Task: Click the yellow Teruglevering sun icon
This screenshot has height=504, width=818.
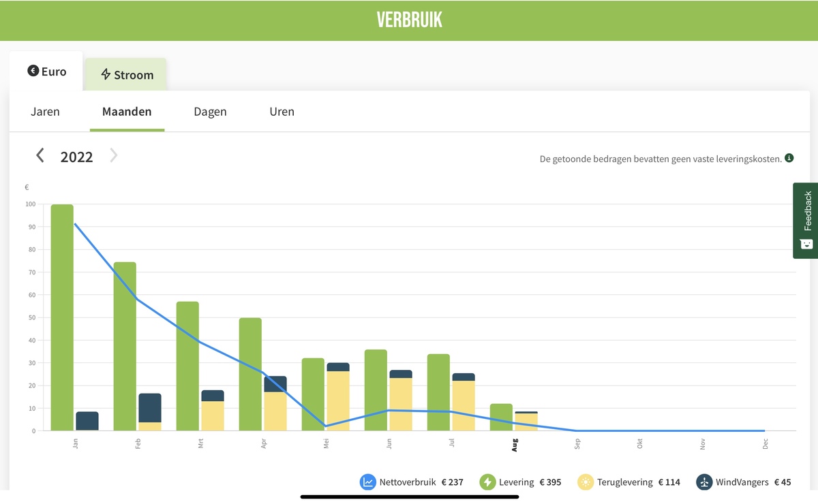Action: [586, 482]
